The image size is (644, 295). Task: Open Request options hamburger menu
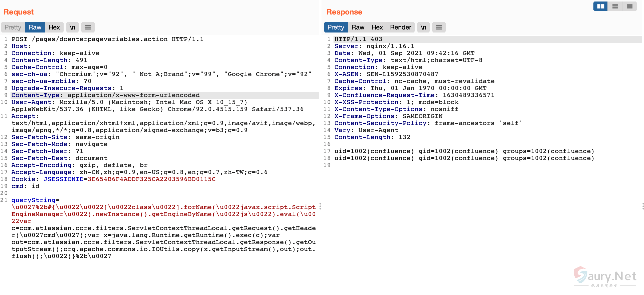tap(88, 27)
